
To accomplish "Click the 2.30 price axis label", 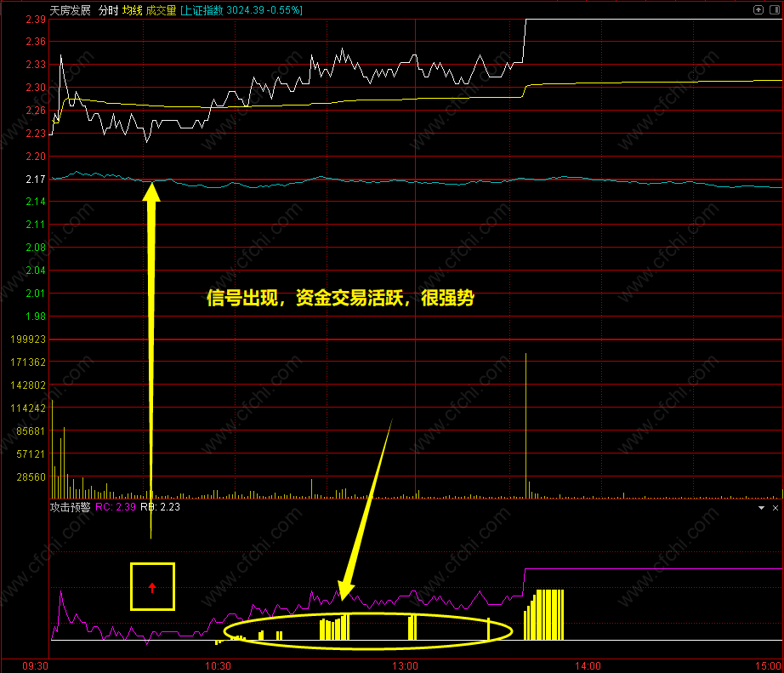I will pos(36,88).
